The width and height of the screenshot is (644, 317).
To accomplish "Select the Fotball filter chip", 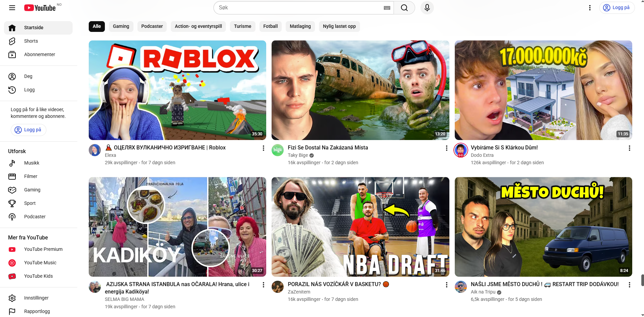I will point(271,27).
